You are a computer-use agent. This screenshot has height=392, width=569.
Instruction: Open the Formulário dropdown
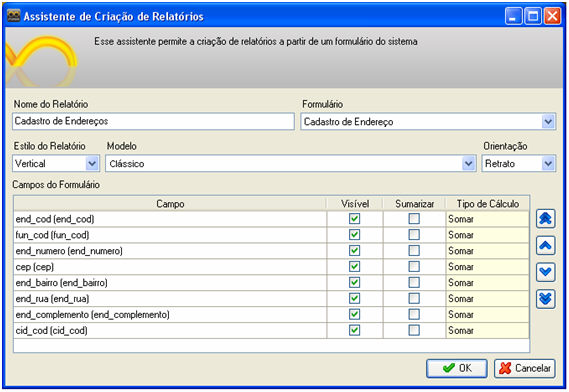coord(548,122)
